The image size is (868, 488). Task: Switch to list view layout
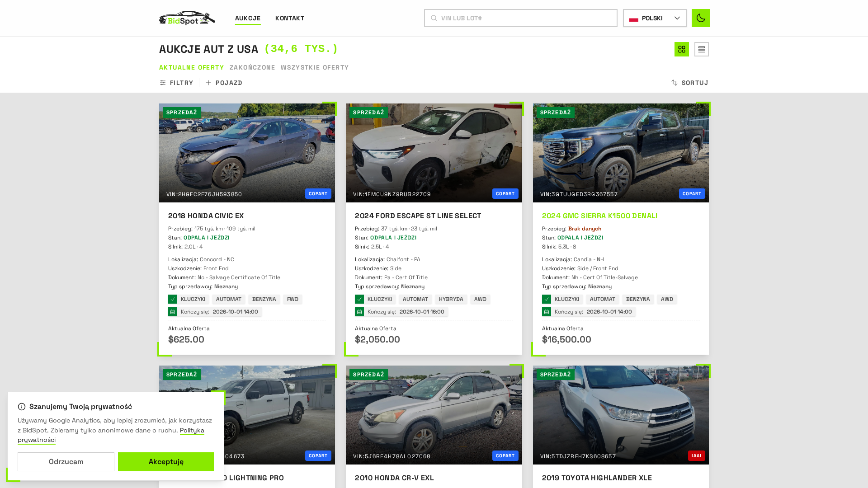[x=701, y=49]
